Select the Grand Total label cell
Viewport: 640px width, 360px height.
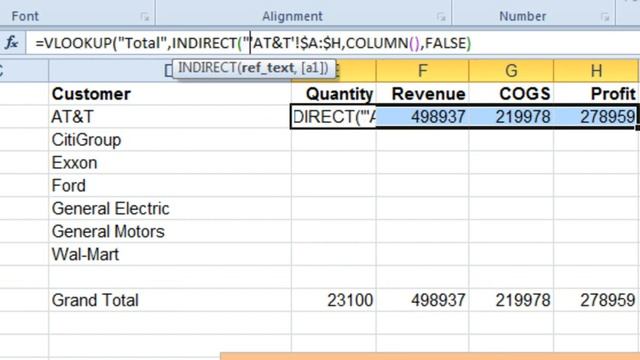(170, 300)
